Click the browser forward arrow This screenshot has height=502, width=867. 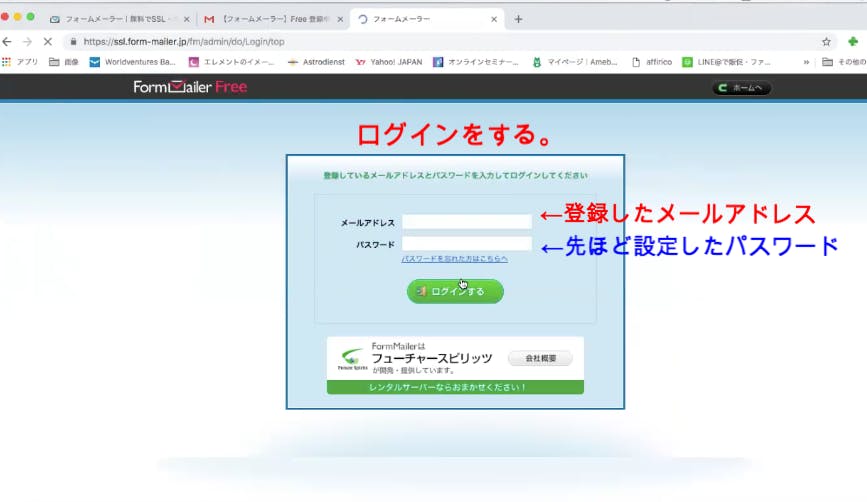coord(27,41)
